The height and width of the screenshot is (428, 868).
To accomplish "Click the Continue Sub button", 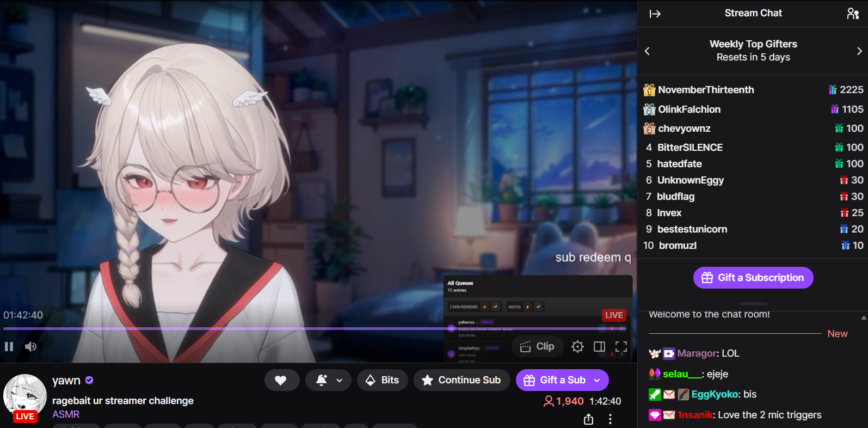I will 461,380.
